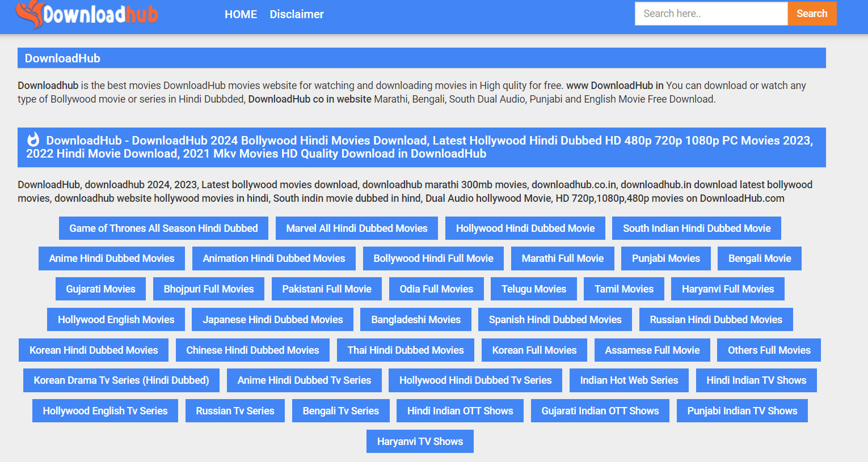Open Korean Full Movies category
The height and width of the screenshot is (462, 868).
point(534,350)
